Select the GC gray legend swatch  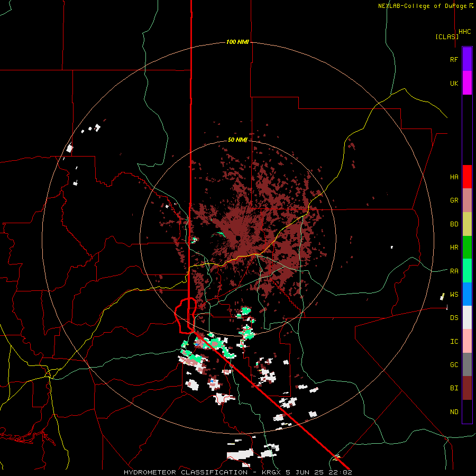[x=467, y=364]
